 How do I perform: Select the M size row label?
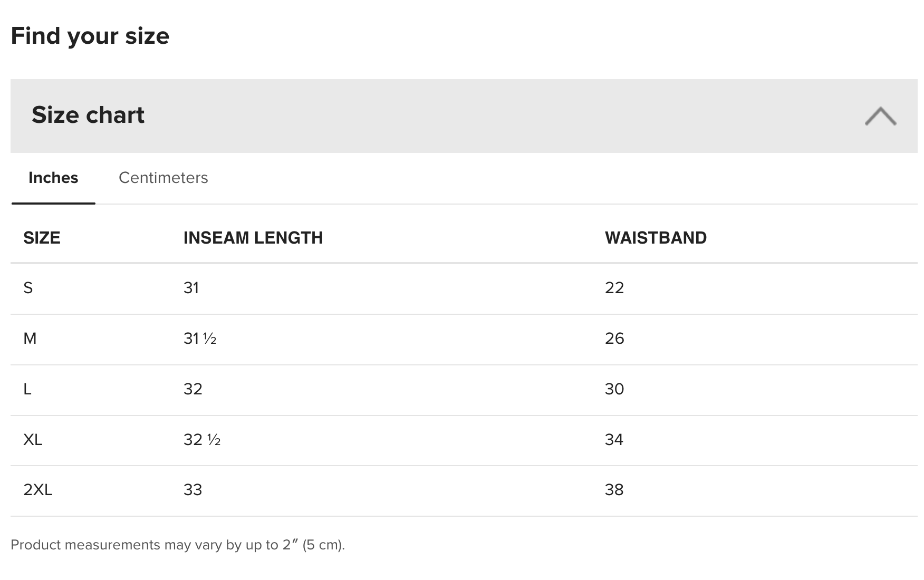click(x=30, y=339)
